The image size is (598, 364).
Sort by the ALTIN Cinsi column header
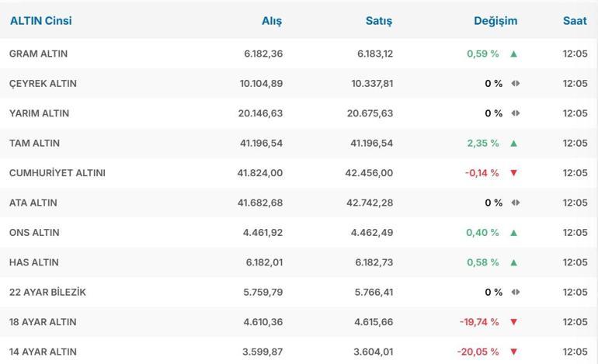click(x=40, y=21)
